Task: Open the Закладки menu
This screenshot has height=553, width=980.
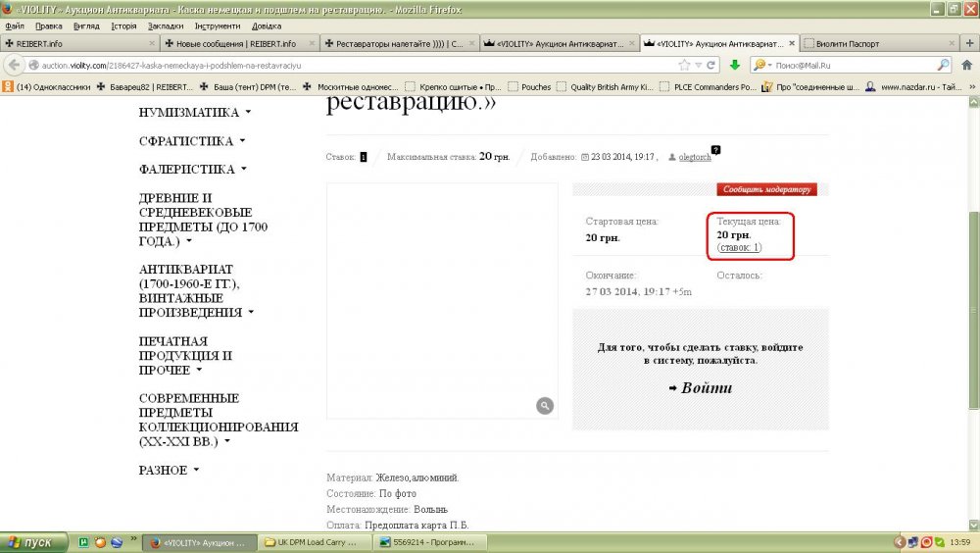Action: click(166, 26)
